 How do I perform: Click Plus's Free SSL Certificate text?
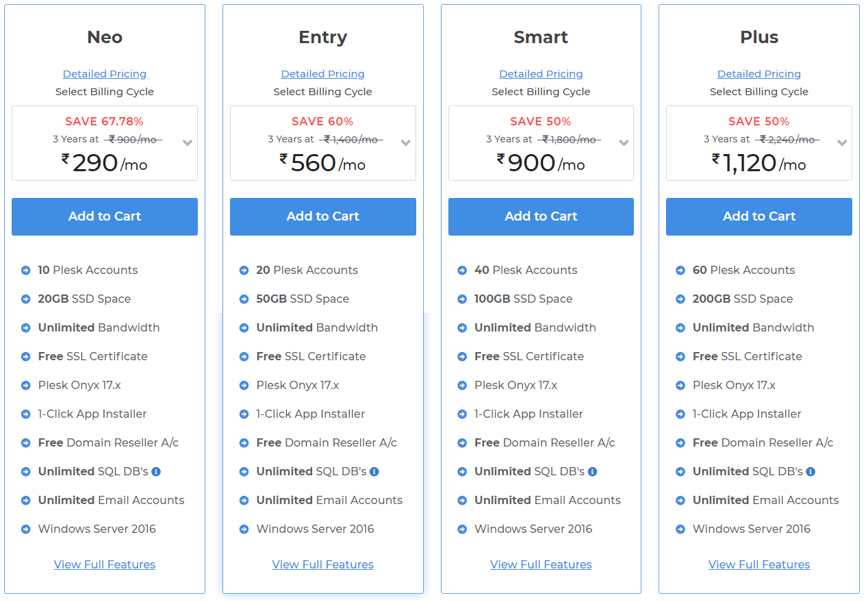[x=748, y=357]
